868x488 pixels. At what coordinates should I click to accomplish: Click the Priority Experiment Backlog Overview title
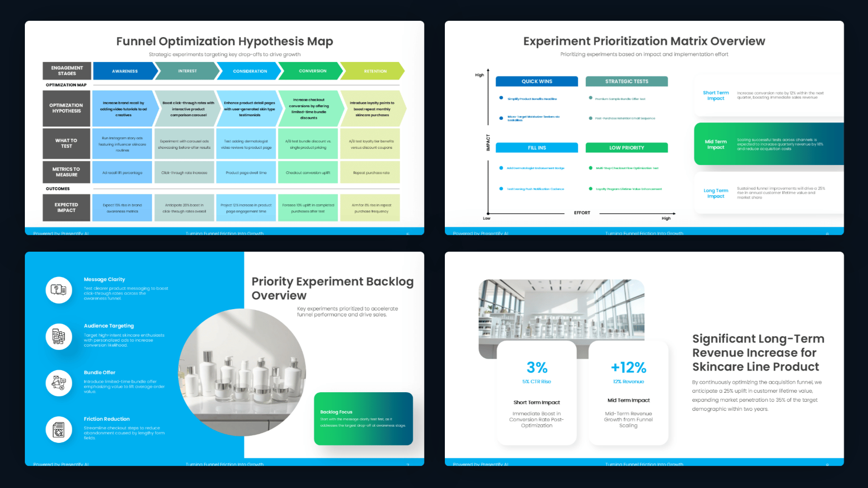point(333,288)
